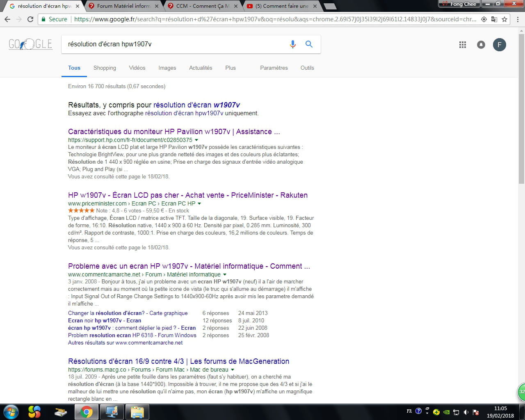This screenshot has width=525, height=420.
Task: Open Caractéristiques du moniteur HP Pavilion w1907v result
Action: [174, 132]
